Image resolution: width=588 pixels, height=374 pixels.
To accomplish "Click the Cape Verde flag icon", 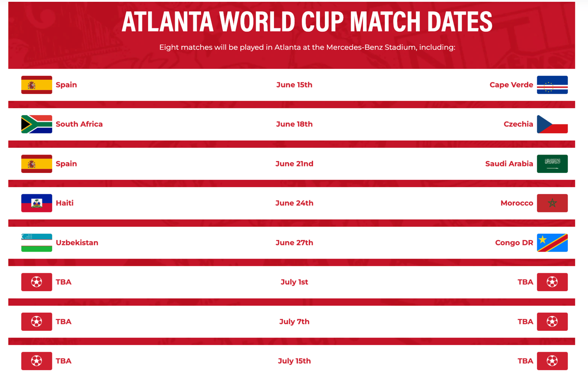I will (552, 85).
